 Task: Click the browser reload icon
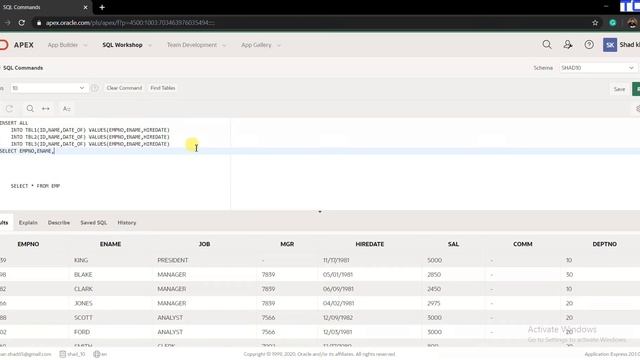point(22,23)
